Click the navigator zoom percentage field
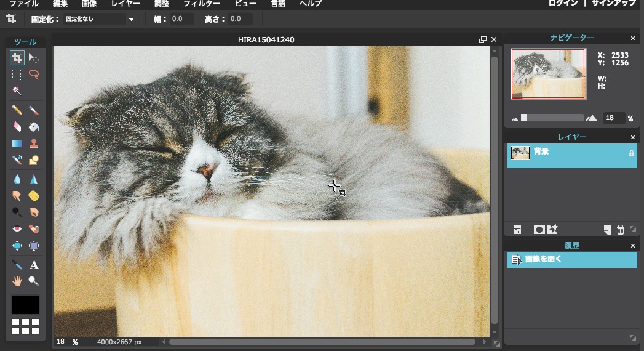The width and height of the screenshot is (644, 351). (x=613, y=118)
